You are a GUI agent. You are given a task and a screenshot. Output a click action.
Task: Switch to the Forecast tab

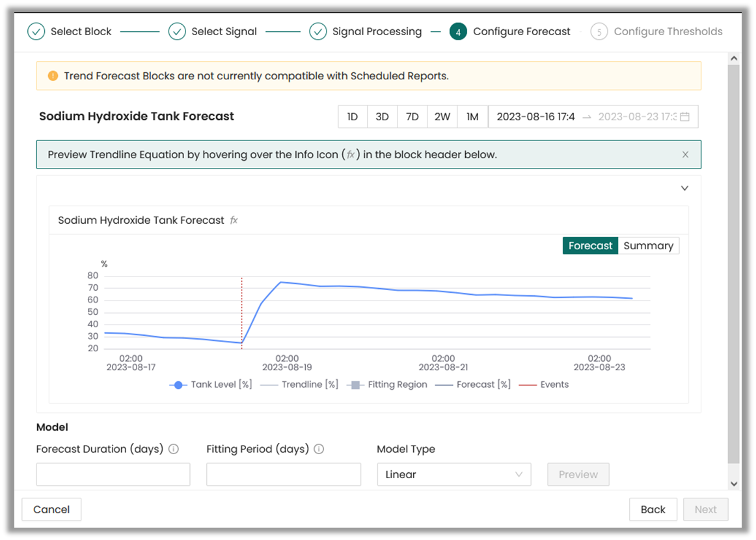coord(590,246)
